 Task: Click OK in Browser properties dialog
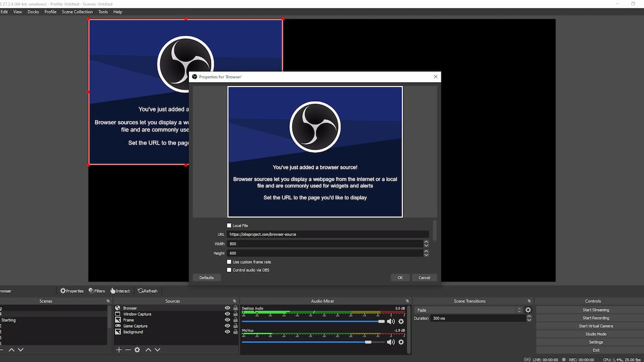click(x=400, y=278)
